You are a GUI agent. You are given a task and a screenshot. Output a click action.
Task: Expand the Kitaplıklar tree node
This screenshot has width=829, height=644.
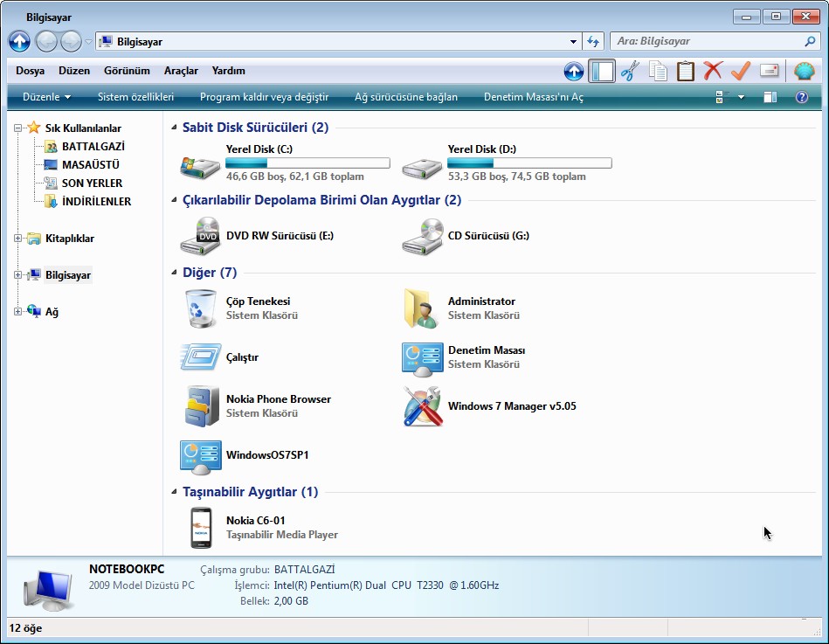(18, 239)
